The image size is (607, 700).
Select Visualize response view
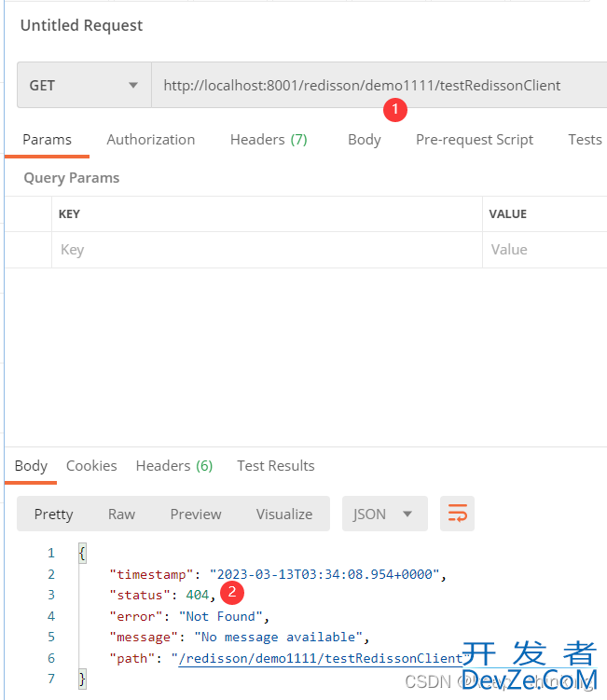click(284, 515)
